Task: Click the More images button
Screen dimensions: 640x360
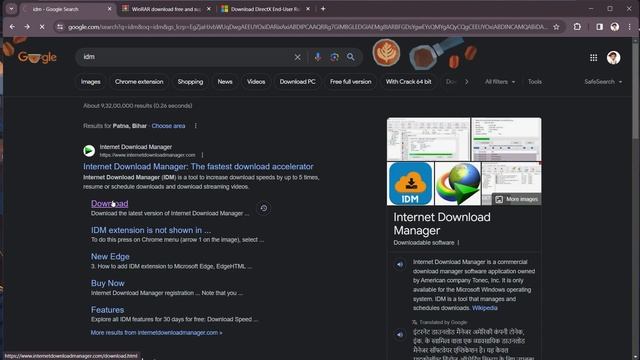Action: 517,199
